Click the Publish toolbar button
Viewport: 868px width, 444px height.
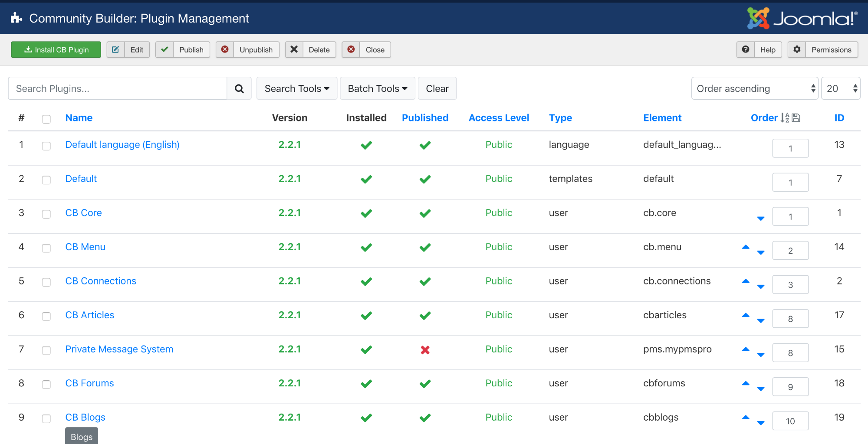[183, 50]
